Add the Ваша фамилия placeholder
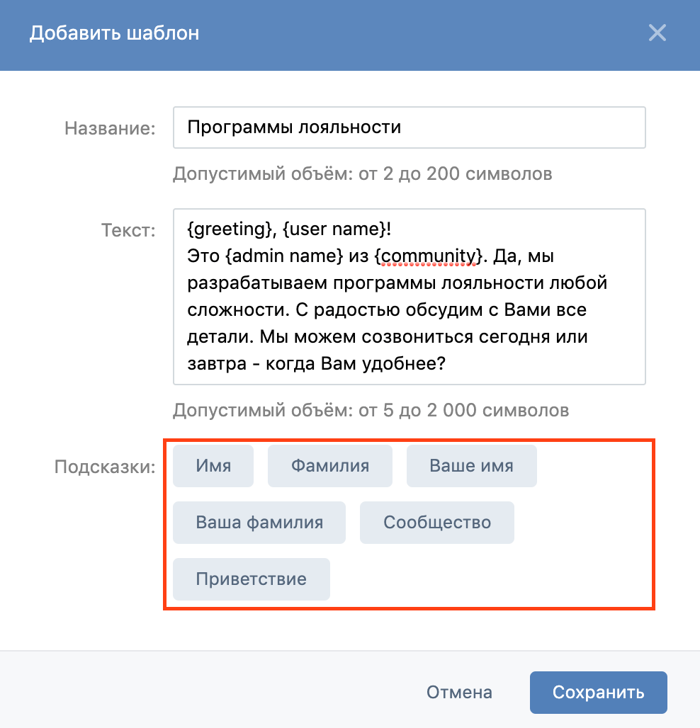The height and width of the screenshot is (728, 700). (x=259, y=523)
